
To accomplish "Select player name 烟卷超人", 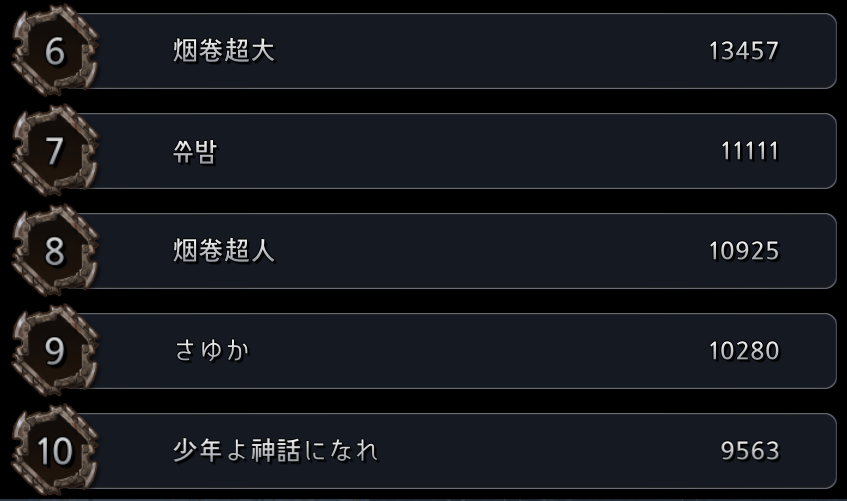I will (x=224, y=251).
